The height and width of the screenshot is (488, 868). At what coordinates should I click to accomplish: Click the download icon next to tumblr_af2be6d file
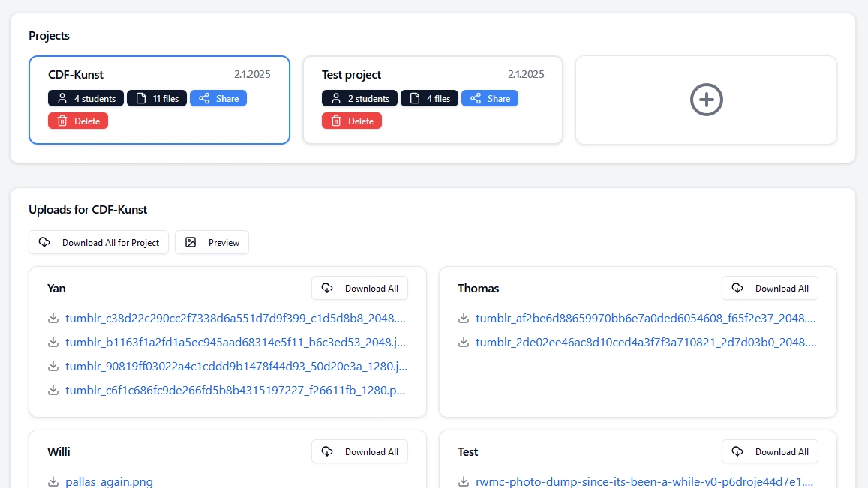(x=464, y=318)
